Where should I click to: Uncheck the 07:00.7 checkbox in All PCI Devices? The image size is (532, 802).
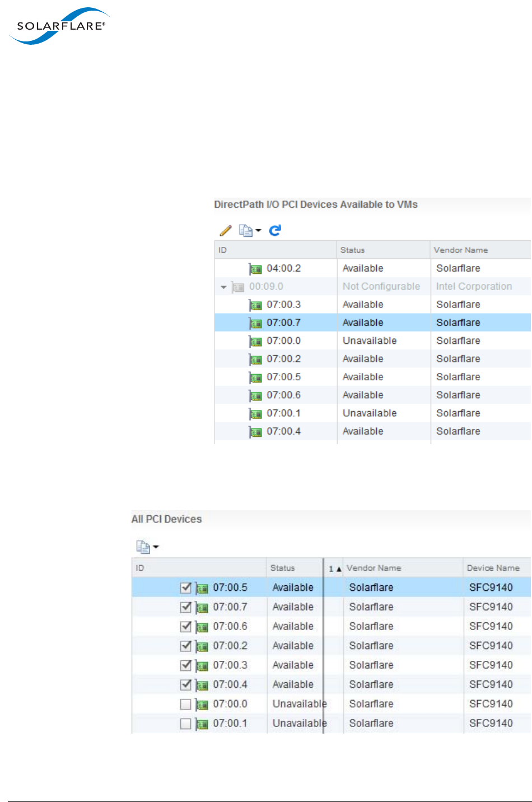[x=186, y=607]
